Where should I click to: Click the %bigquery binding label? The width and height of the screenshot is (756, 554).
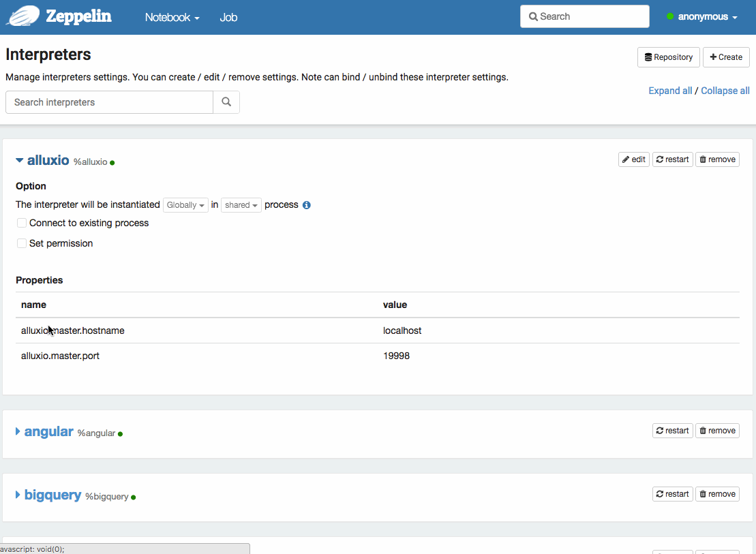click(107, 497)
